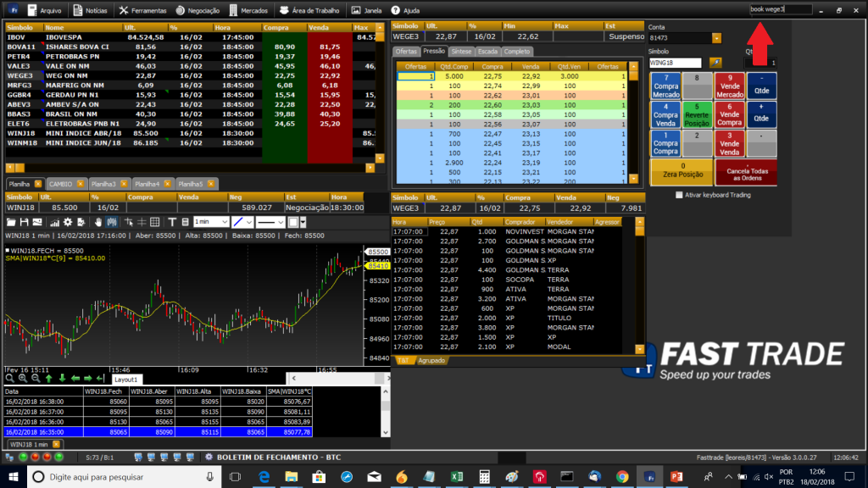Click the green down arrow below chart
Screen dimensions: 868x488
coord(62,379)
